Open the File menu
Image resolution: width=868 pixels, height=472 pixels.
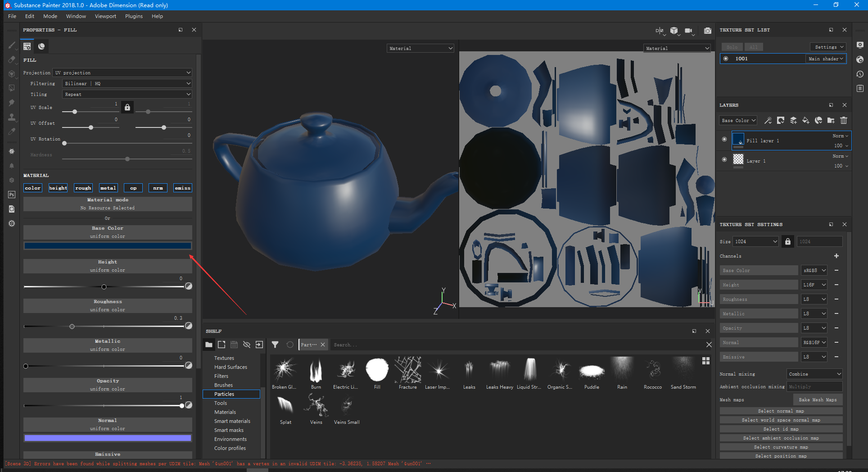click(x=12, y=16)
